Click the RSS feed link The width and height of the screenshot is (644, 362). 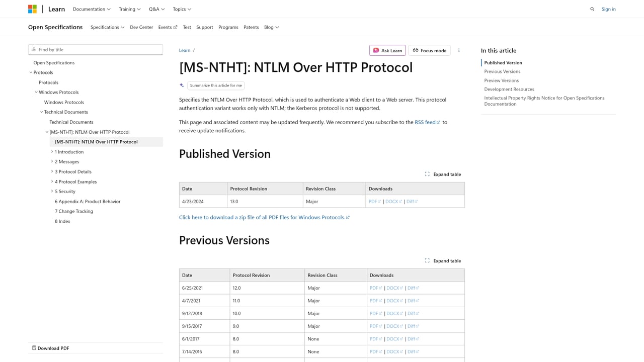(x=425, y=122)
